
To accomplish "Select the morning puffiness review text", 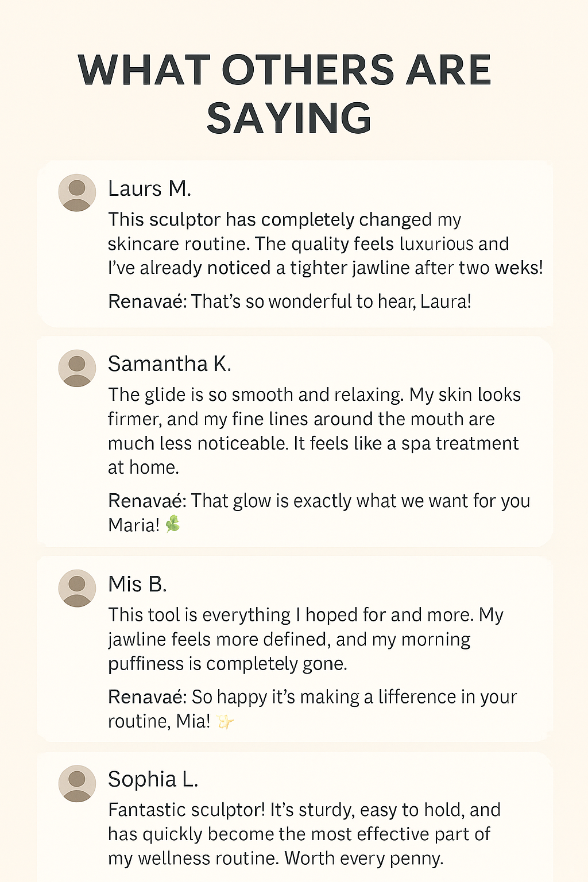I will click(305, 639).
